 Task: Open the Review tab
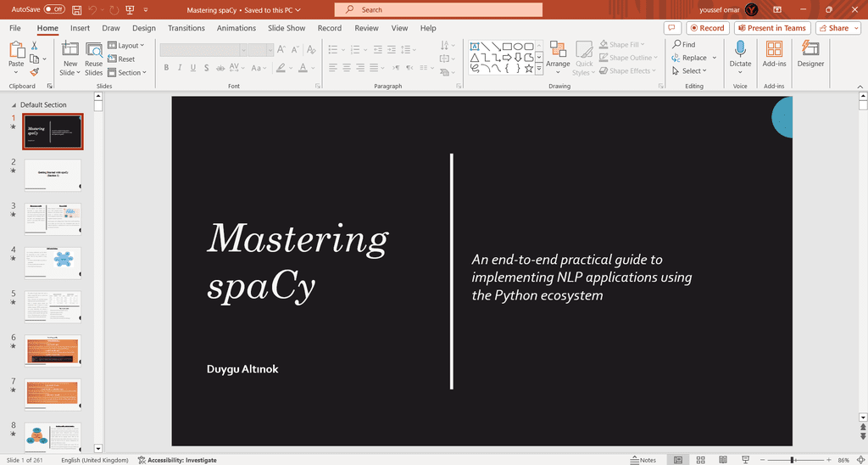366,28
